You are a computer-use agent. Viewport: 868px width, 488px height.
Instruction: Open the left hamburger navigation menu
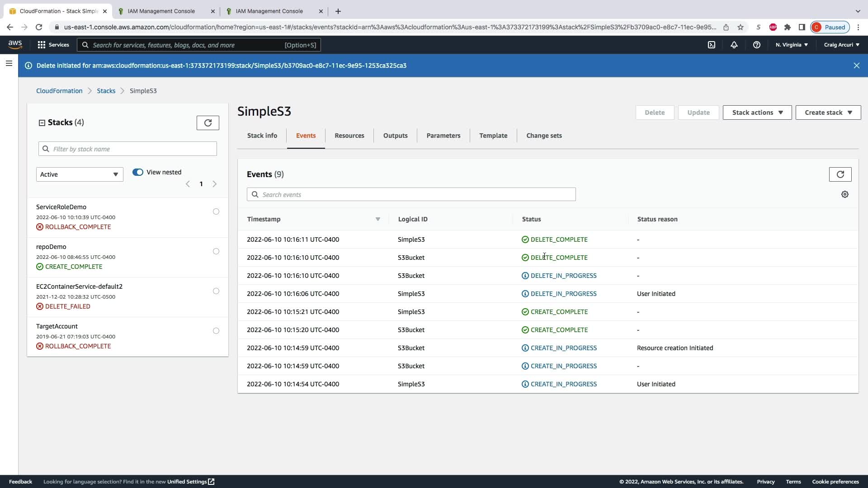tap(9, 63)
